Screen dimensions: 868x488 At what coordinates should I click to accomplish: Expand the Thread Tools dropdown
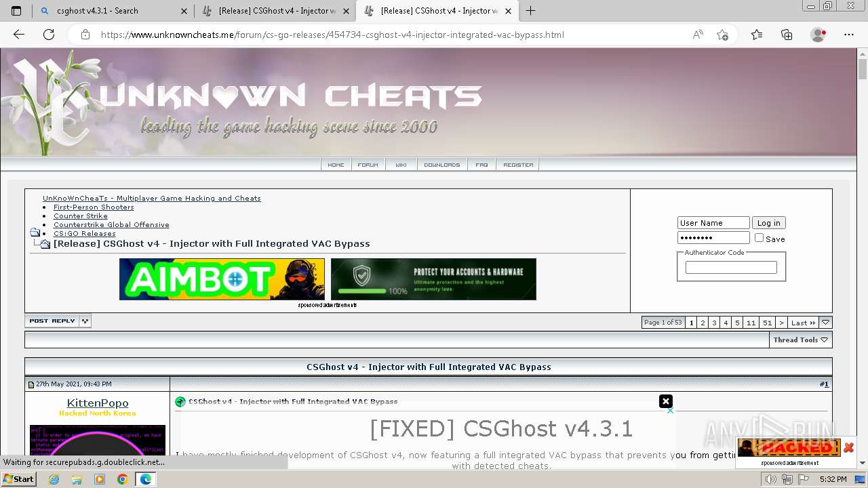pyautogui.click(x=800, y=340)
